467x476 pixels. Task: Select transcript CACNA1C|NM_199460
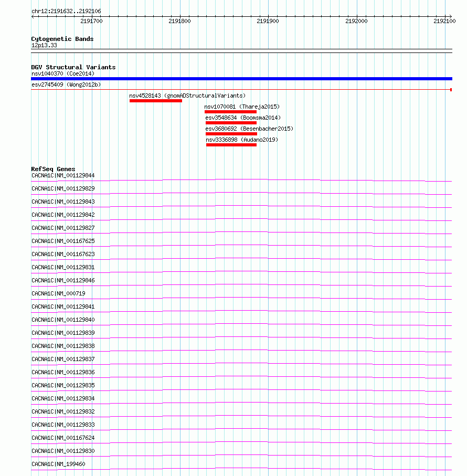coord(58,464)
